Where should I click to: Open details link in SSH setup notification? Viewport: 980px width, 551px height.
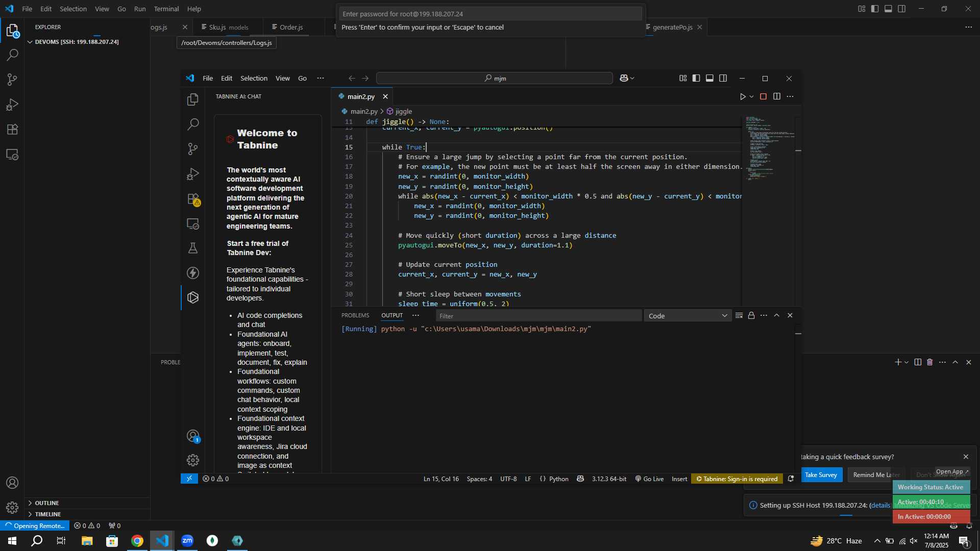[x=880, y=505]
